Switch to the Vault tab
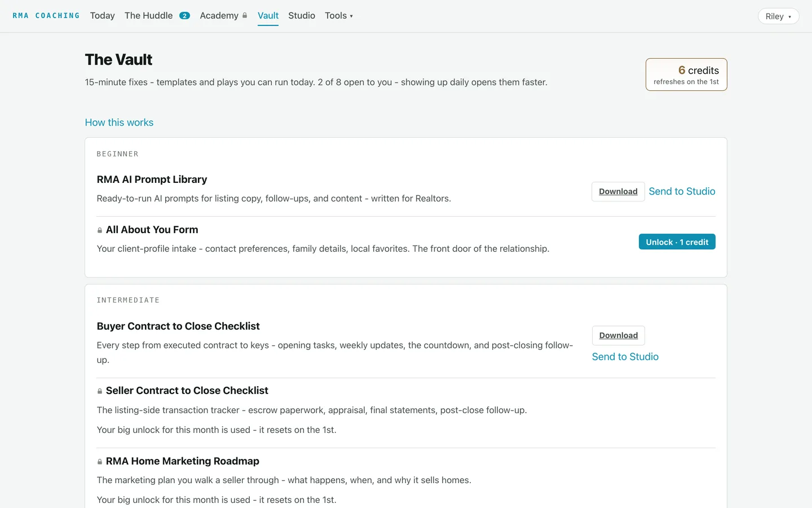The image size is (812, 508). [268, 16]
